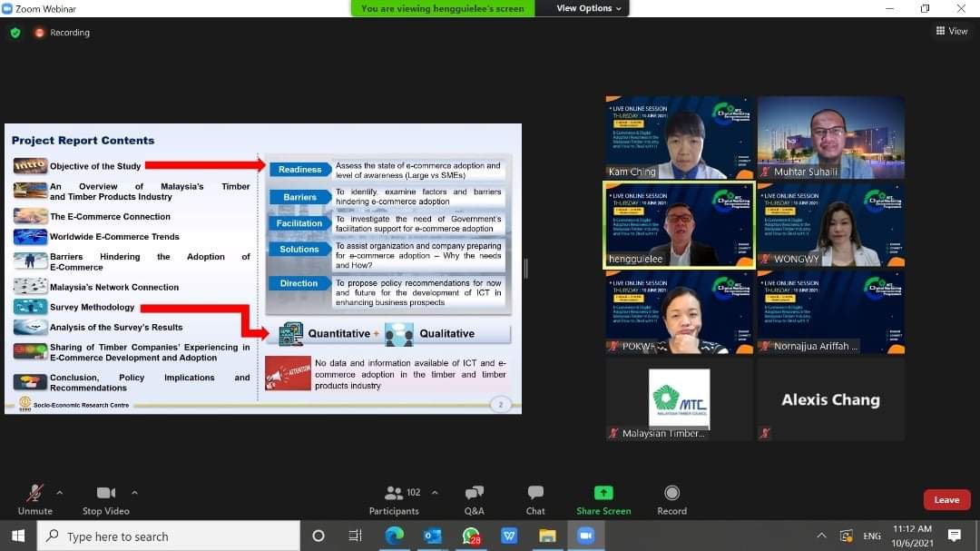980x551 pixels.
Task: Select WONGWY's video thumbnail
Action: pos(830,225)
